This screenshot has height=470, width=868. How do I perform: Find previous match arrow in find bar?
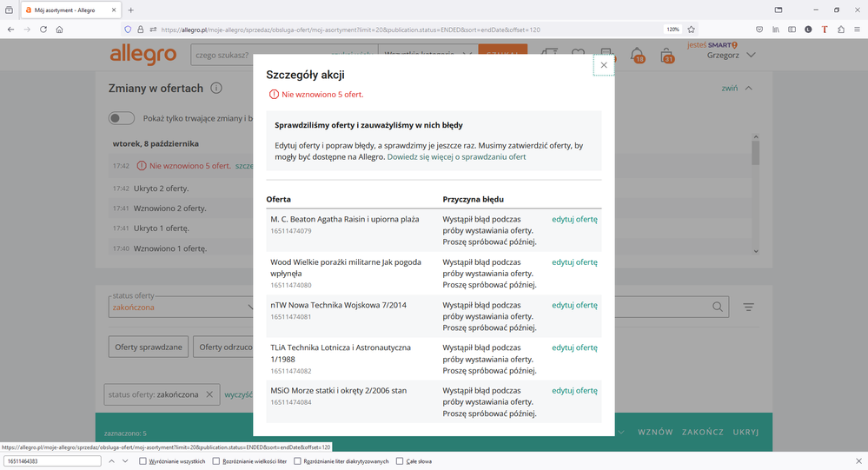(x=111, y=461)
